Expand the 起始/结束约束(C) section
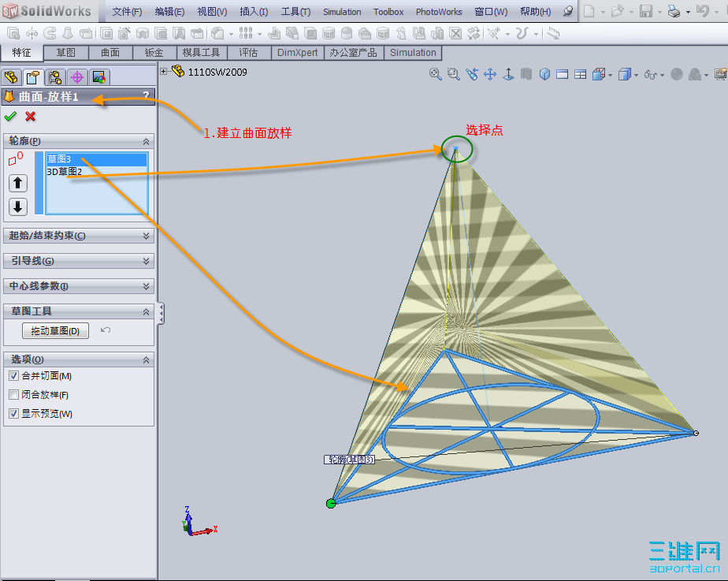728x581 pixels. tap(147, 236)
